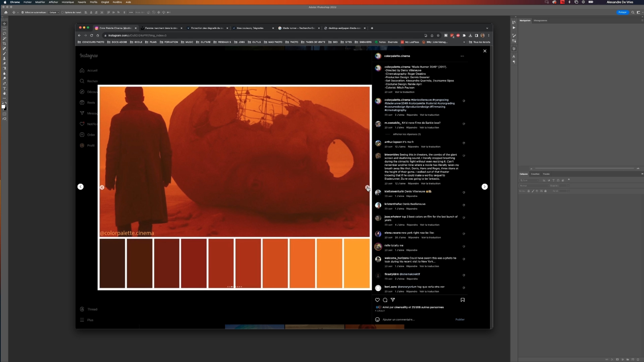The width and height of the screenshot is (644, 362).
Task: Select the Gradient tool
Action: pos(4,68)
